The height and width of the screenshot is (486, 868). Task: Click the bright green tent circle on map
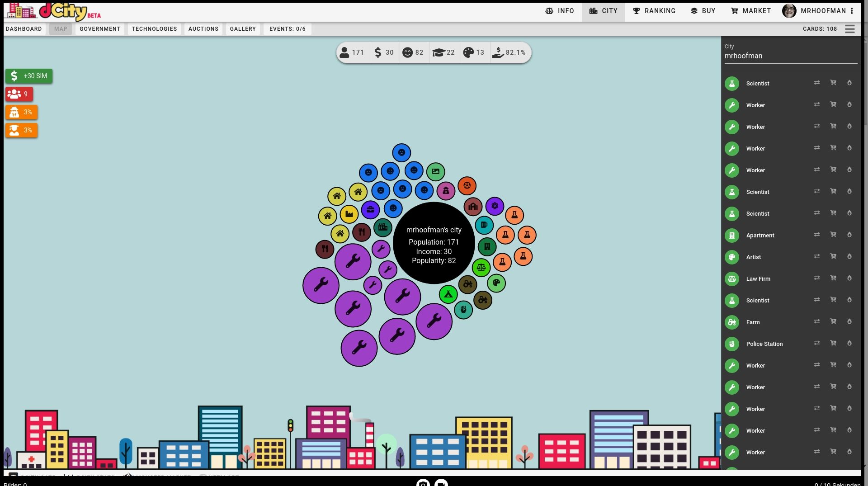point(448,295)
